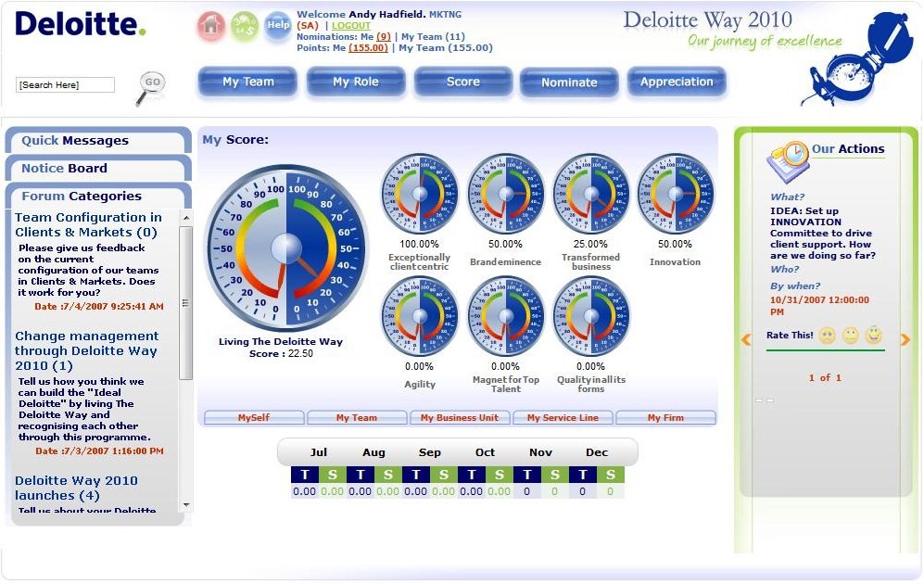Switch score view to My Service Line tab

point(563,418)
